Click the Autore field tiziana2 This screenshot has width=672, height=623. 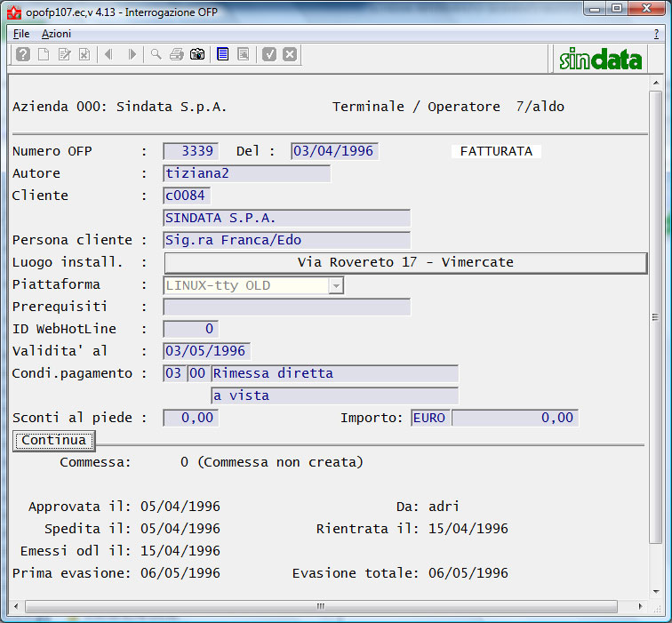coord(247,173)
